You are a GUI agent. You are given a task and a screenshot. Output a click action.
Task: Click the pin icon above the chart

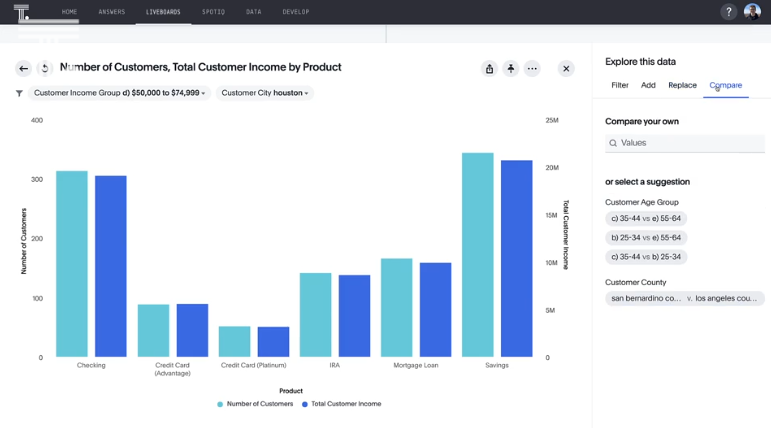[x=511, y=69]
